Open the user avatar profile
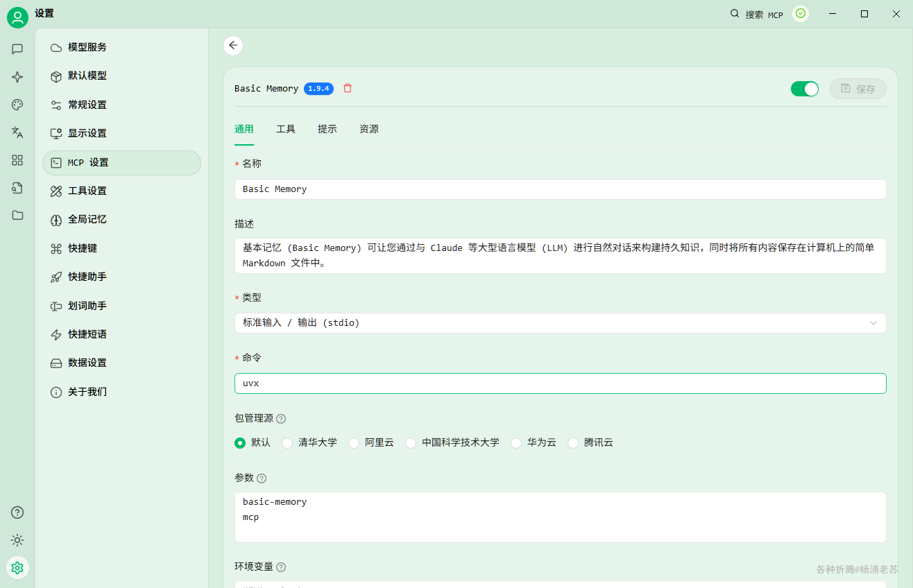Viewport: 913px width, 588px height. [x=17, y=17]
